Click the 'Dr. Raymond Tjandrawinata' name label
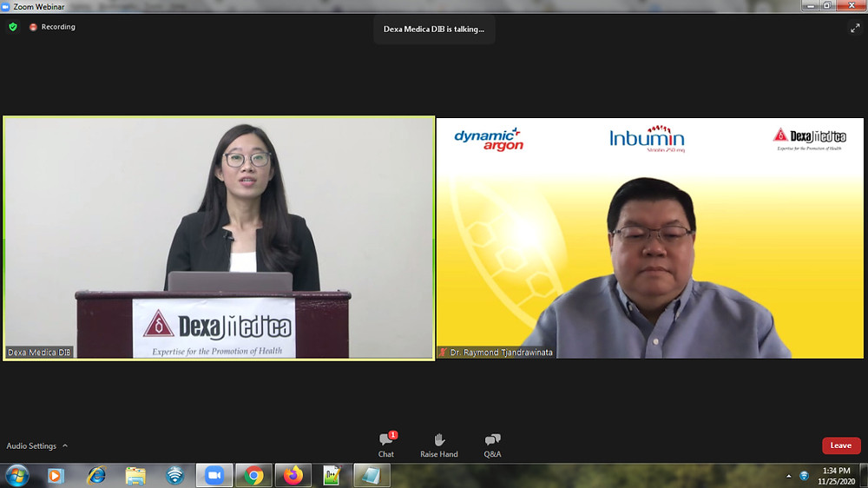Viewport: 868px width, 488px height. (501, 353)
